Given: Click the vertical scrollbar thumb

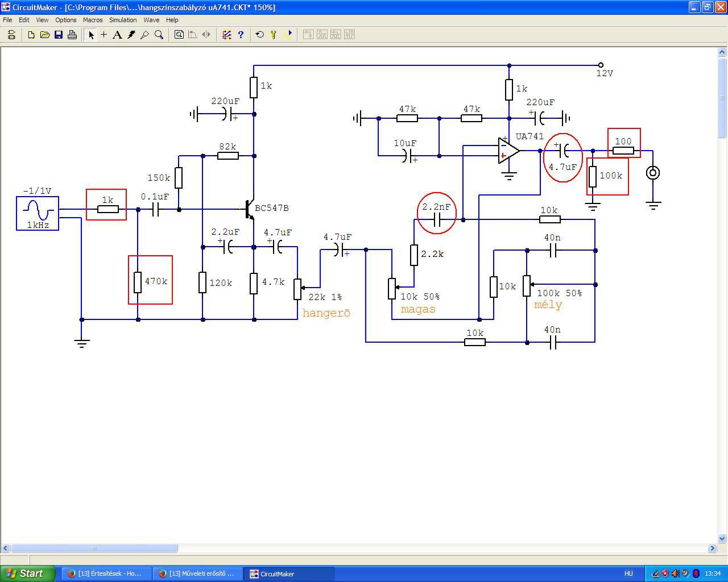Looking at the screenshot, I should coord(723,97).
